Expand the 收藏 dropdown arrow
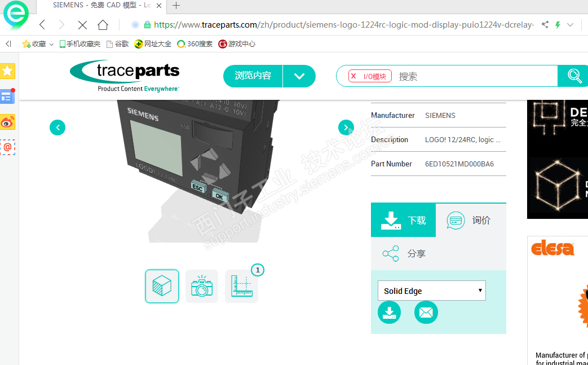 [51, 44]
